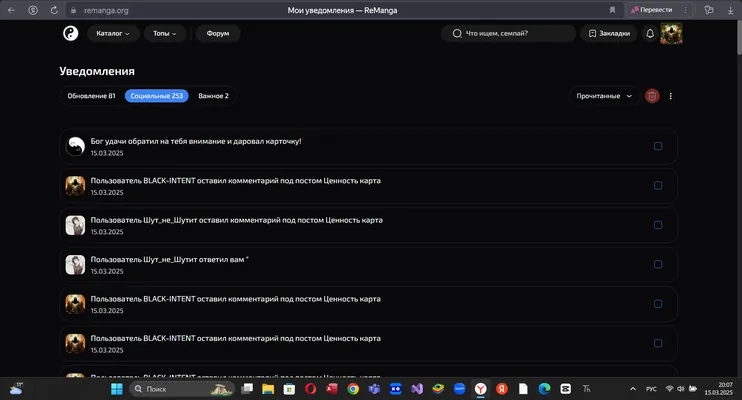Expand the Каталог dropdown menu
Screen dimensions: 742x400
pyautogui.click(x=113, y=33)
